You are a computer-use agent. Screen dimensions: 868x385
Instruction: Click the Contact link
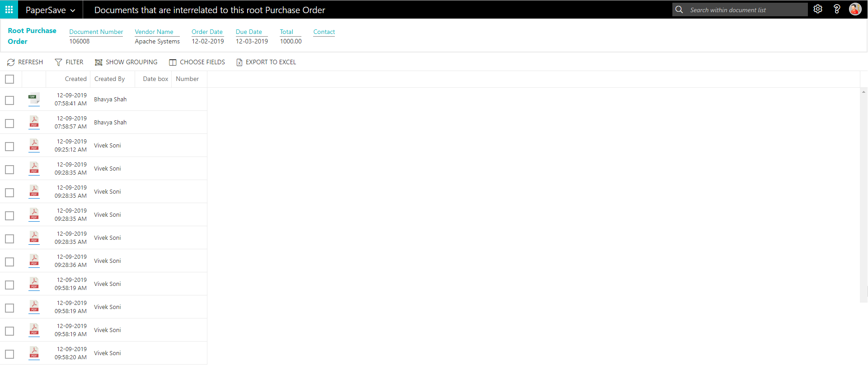click(324, 32)
